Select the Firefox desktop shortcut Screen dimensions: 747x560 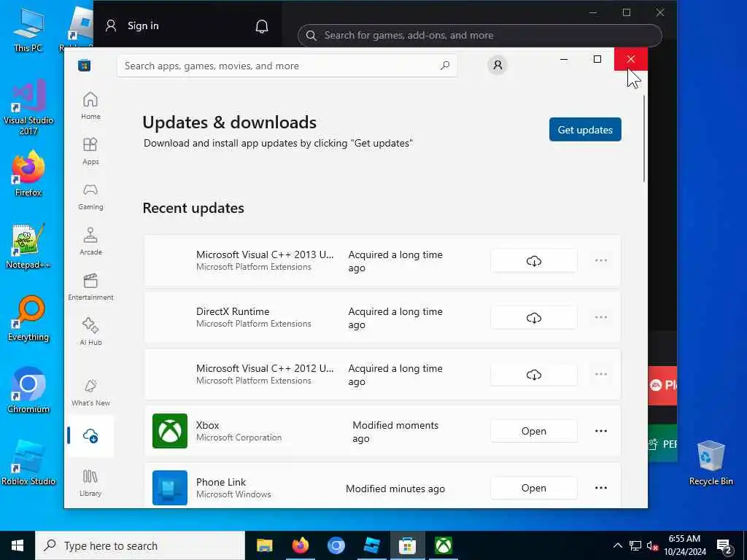[28, 174]
